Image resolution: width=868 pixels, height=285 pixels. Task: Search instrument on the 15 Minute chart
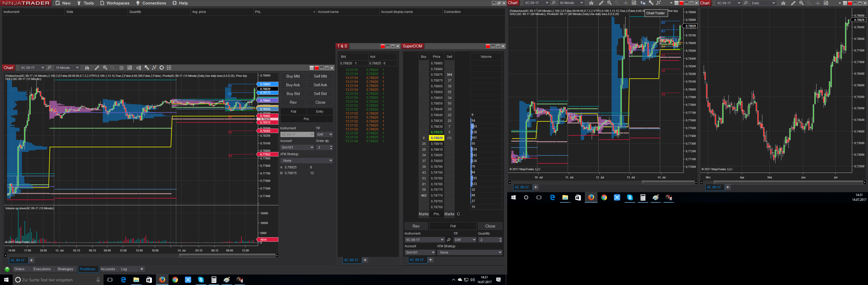click(49, 68)
